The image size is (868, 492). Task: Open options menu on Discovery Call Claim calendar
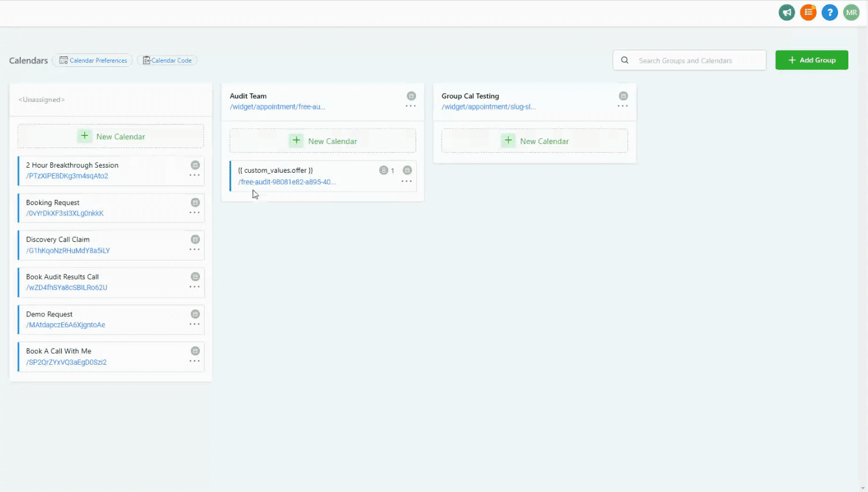pyautogui.click(x=194, y=249)
